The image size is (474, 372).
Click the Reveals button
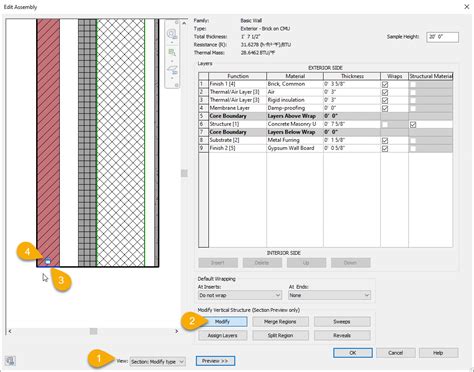(x=342, y=335)
